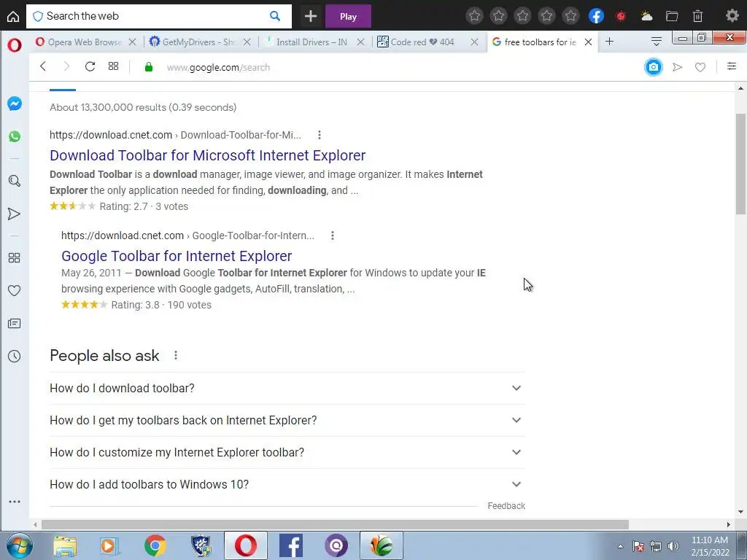Open the Windows Start button
Image resolution: width=747 pixels, height=560 pixels.
click(x=19, y=545)
